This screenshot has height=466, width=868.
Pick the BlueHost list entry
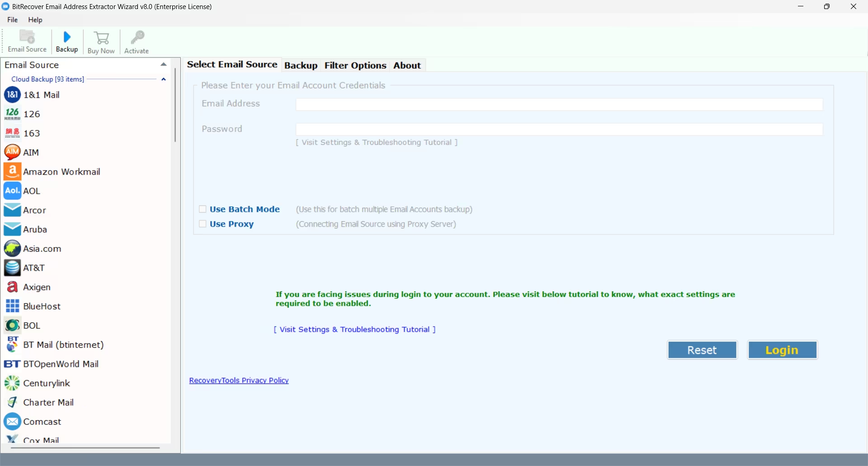coord(42,306)
